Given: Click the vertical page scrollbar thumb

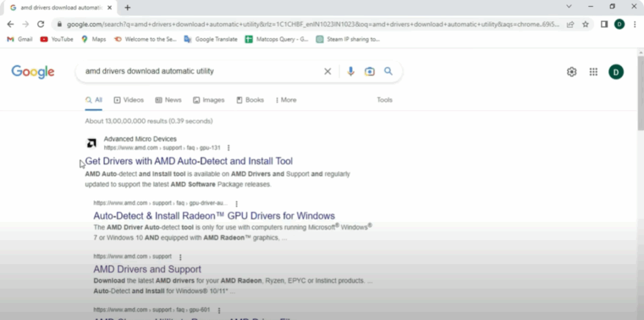Looking at the screenshot, I should (640, 94).
